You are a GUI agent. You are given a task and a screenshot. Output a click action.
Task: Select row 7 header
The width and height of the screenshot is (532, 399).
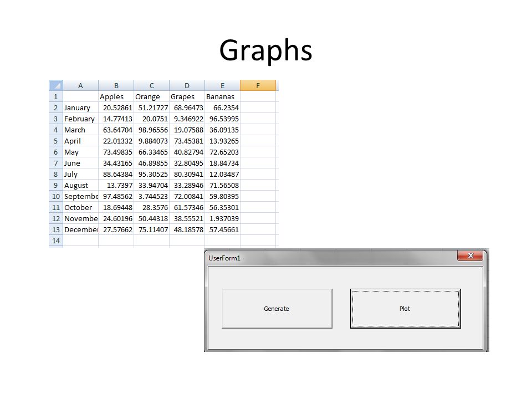(x=56, y=163)
